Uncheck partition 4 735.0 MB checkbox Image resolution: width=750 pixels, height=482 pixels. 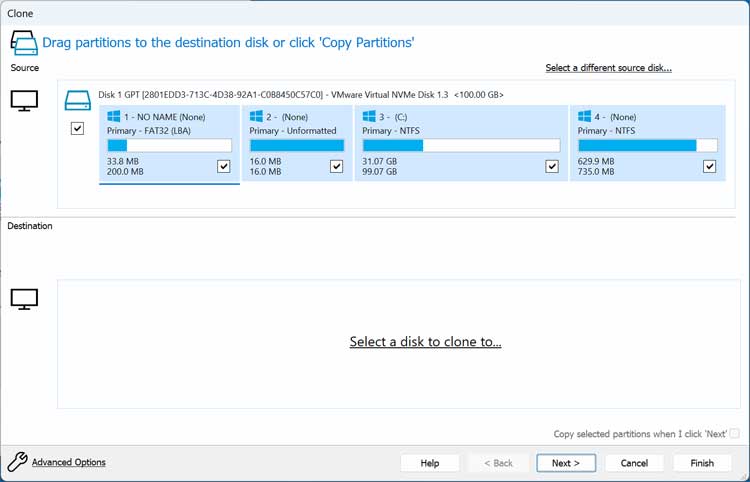pos(709,166)
